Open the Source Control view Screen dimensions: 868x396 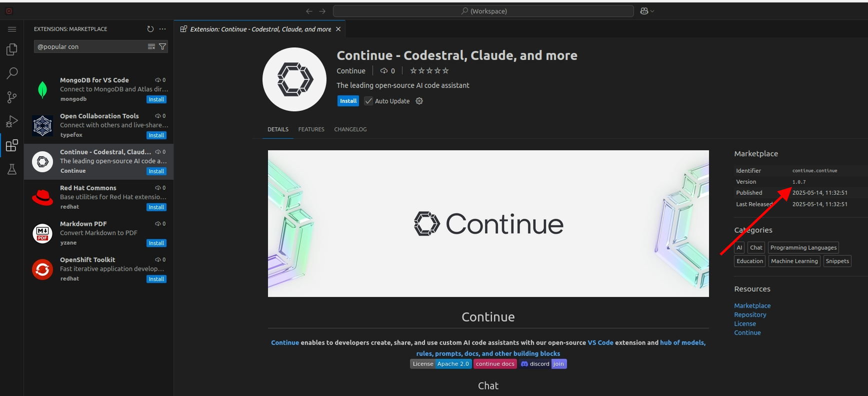12,97
